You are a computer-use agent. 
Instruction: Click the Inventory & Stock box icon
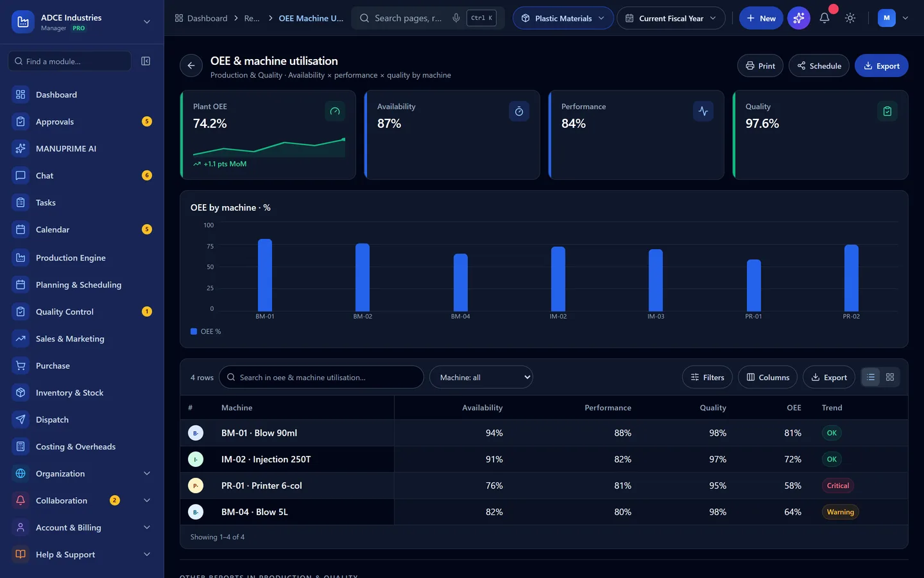(x=21, y=392)
